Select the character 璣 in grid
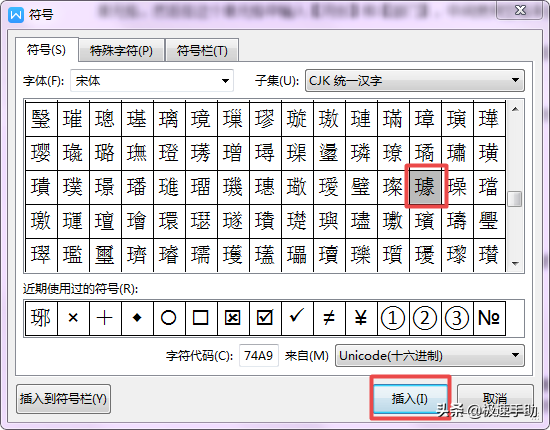This screenshot has width=550, height=430. [x=233, y=187]
